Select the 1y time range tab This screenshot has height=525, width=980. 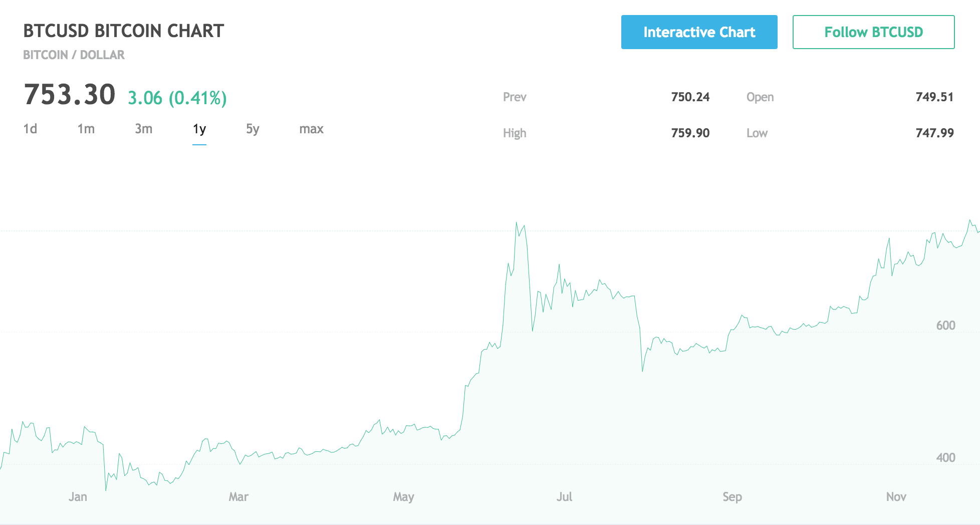(x=199, y=129)
